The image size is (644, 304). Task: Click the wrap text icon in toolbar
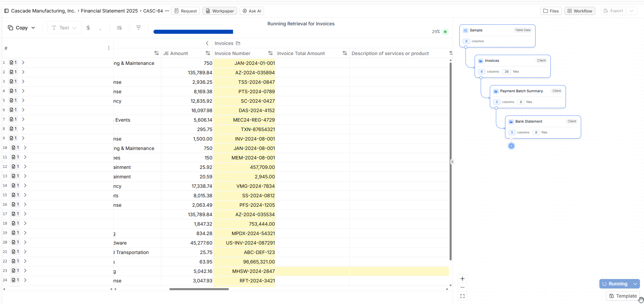coord(119,28)
